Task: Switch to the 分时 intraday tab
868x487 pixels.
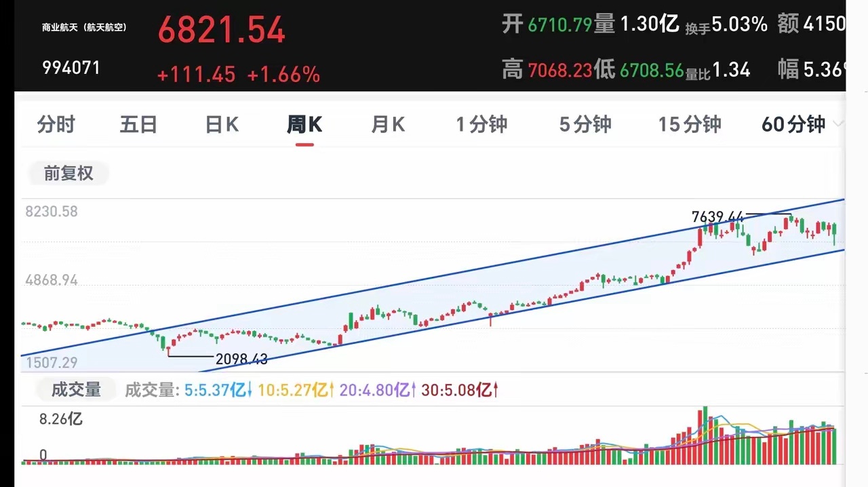Action: pyautogui.click(x=56, y=125)
